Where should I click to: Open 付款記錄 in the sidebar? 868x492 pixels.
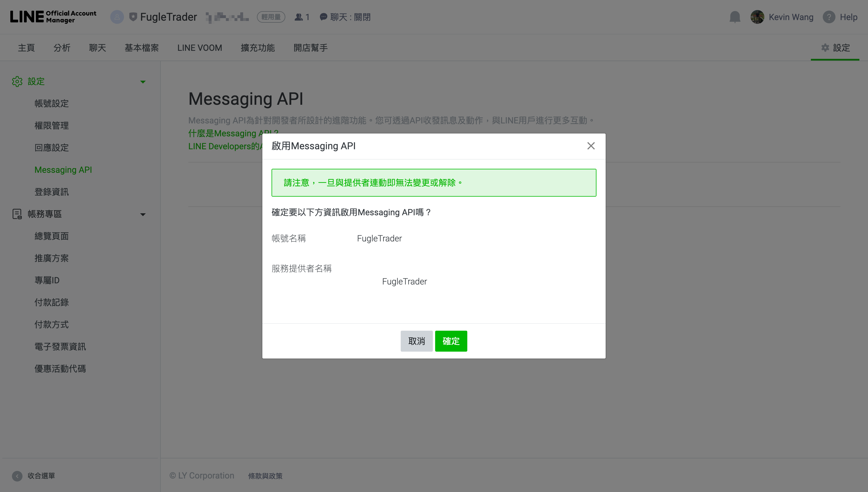52,303
